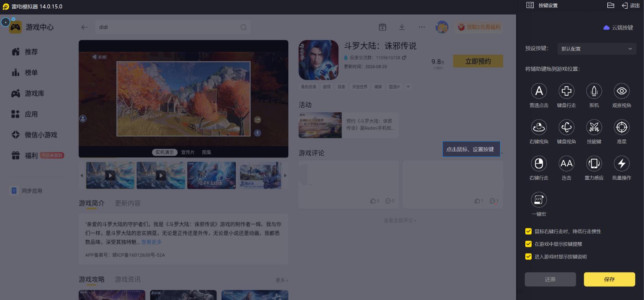The height and width of the screenshot is (300, 644).
Task: Open the 查看全部评论 link
Action: [400, 220]
